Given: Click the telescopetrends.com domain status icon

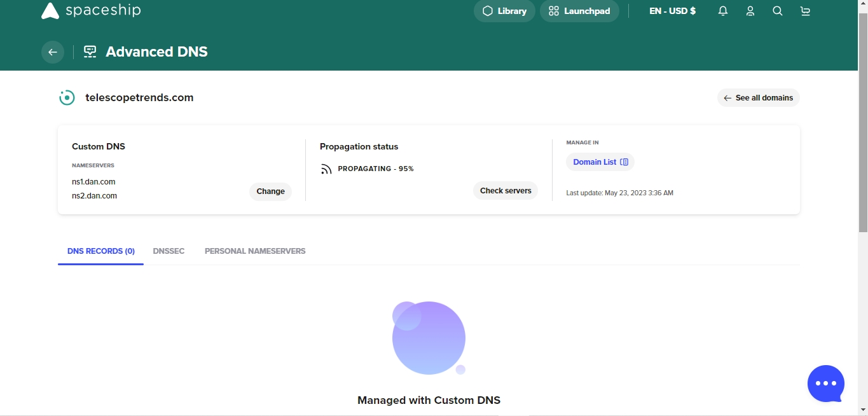Looking at the screenshot, I should 67,98.
